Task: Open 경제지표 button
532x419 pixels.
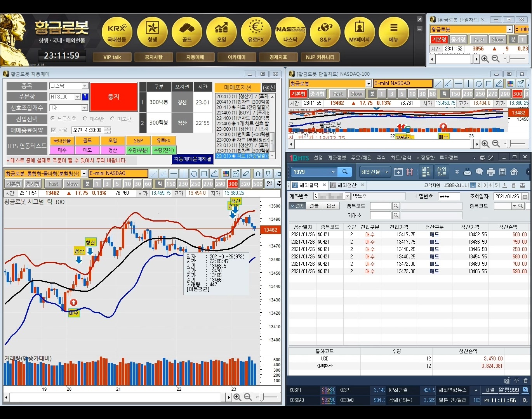Action: pos(278,57)
